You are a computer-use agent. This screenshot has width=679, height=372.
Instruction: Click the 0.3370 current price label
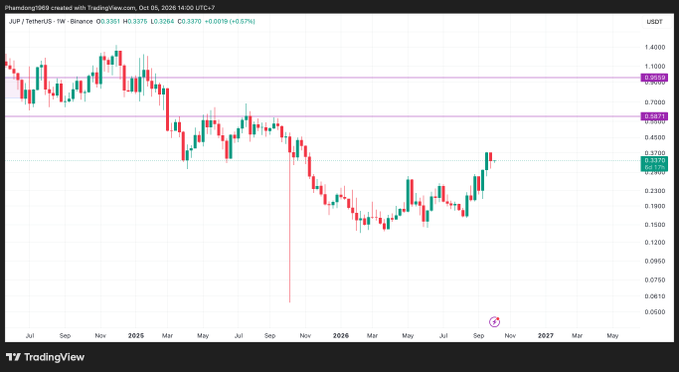tap(654, 161)
